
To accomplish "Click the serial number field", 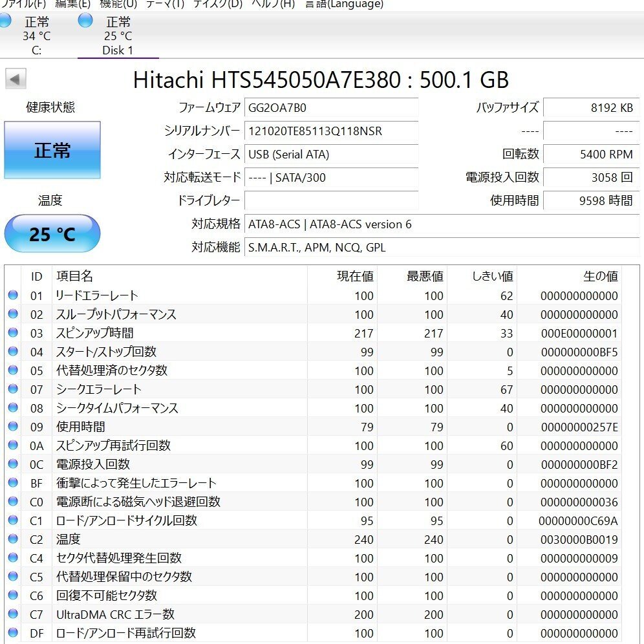I will [331, 131].
